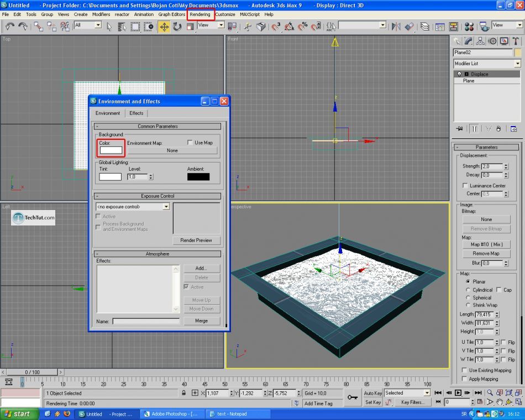Image resolution: width=525 pixels, height=420 pixels.
Task: Click the Zoom Extents viewport icon
Action: coord(509,392)
